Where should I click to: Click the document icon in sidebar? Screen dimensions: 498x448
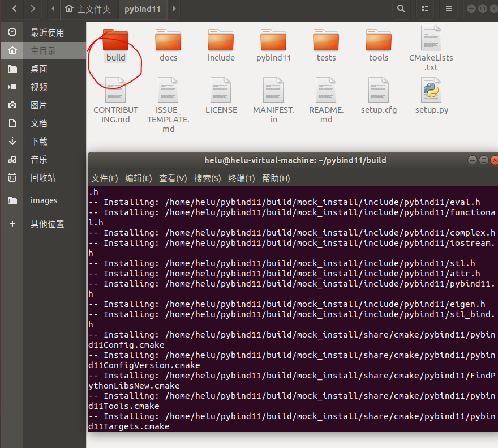click(12, 123)
